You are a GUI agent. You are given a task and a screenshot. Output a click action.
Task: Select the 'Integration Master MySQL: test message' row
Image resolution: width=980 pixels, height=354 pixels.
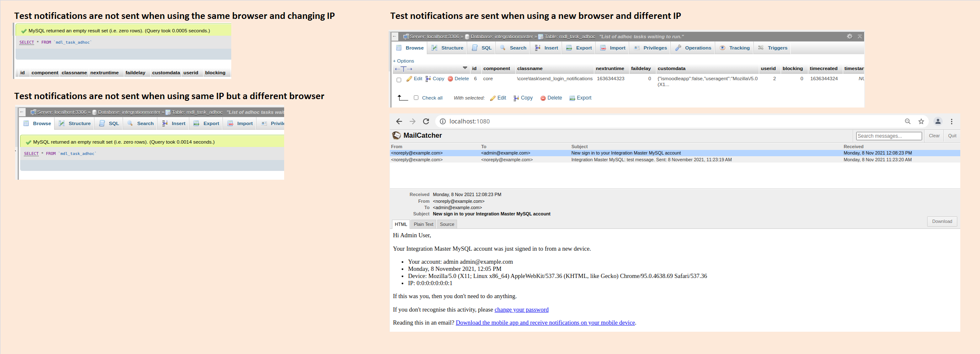point(675,160)
